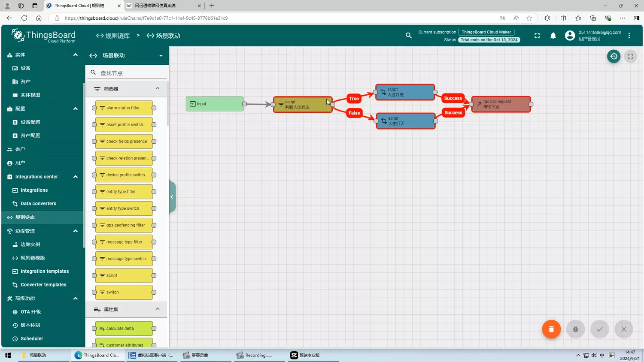
Task: Click the notifications bell icon
Action: [553, 36]
